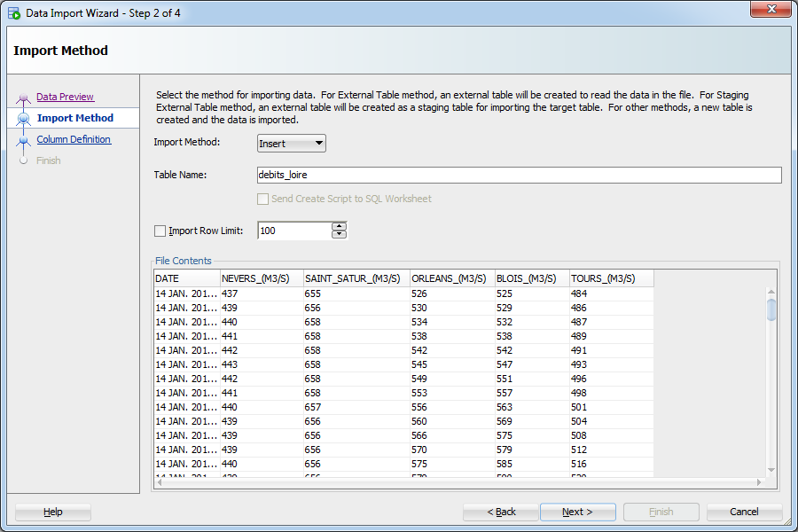Cancel the import wizard
The height and width of the screenshot is (532, 798).
point(744,512)
